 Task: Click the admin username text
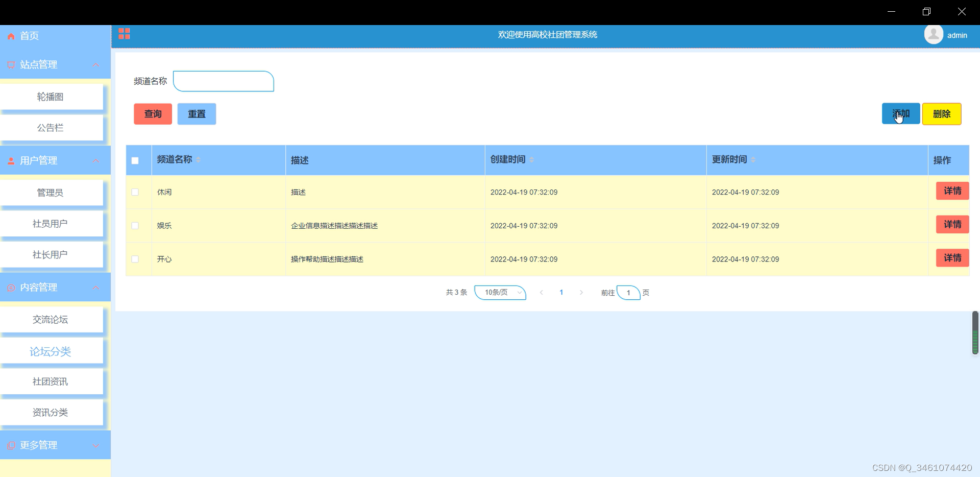pos(957,35)
